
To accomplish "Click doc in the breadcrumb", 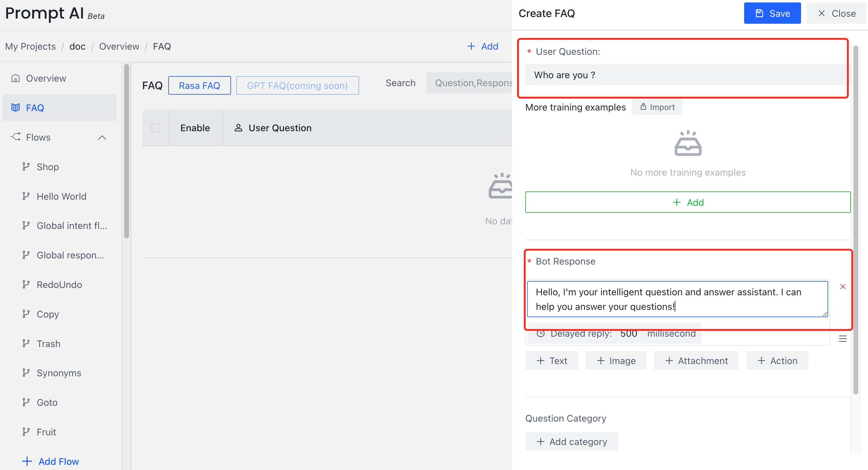I will (78, 46).
